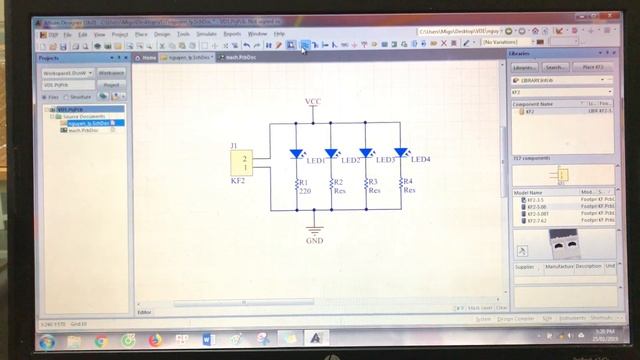Click the VCC power port icon
Screen dimensions: 640x360
pyautogui.click(x=364, y=44)
